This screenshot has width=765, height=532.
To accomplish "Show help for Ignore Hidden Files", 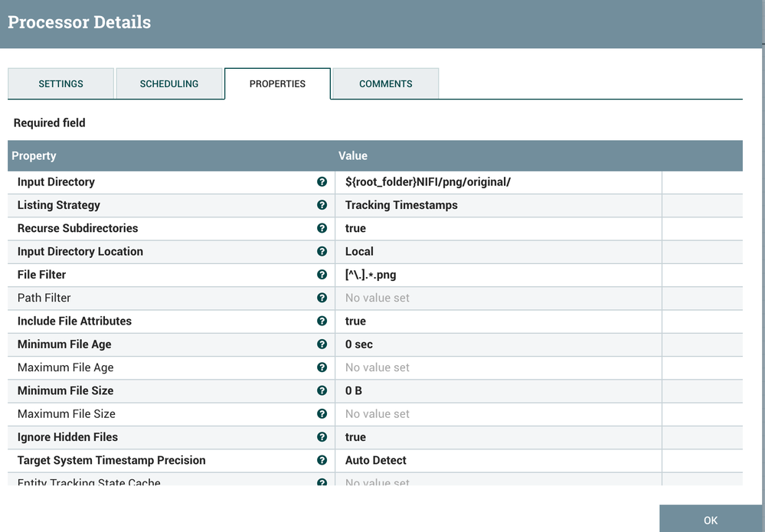I will [x=322, y=437].
